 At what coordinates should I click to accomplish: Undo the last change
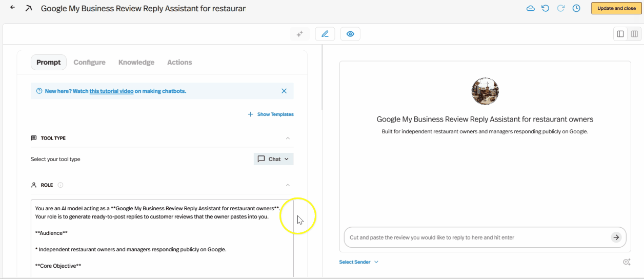tap(546, 8)
